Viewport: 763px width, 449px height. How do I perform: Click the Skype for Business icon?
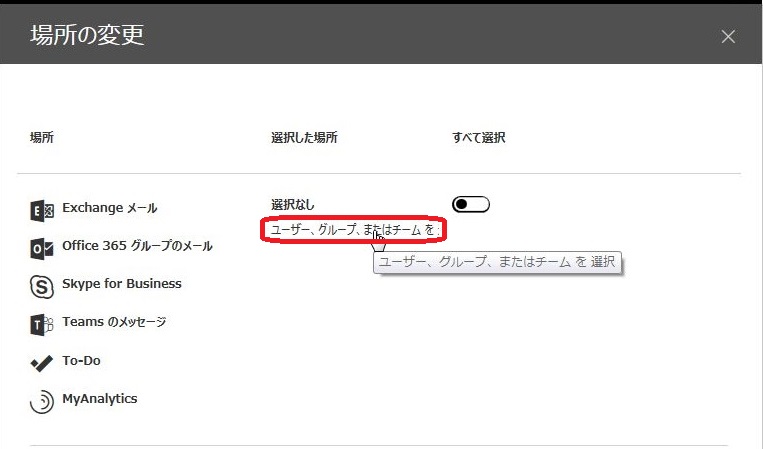coord(42,286)
